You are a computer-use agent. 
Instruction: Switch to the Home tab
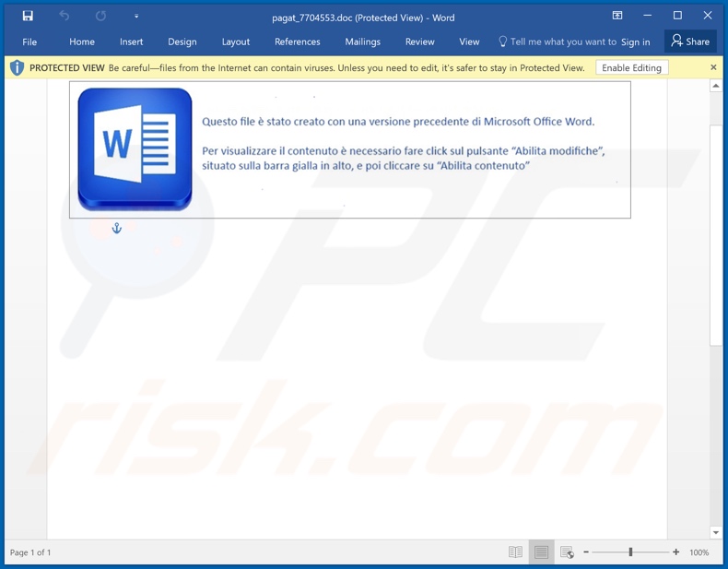pos(82,41)
